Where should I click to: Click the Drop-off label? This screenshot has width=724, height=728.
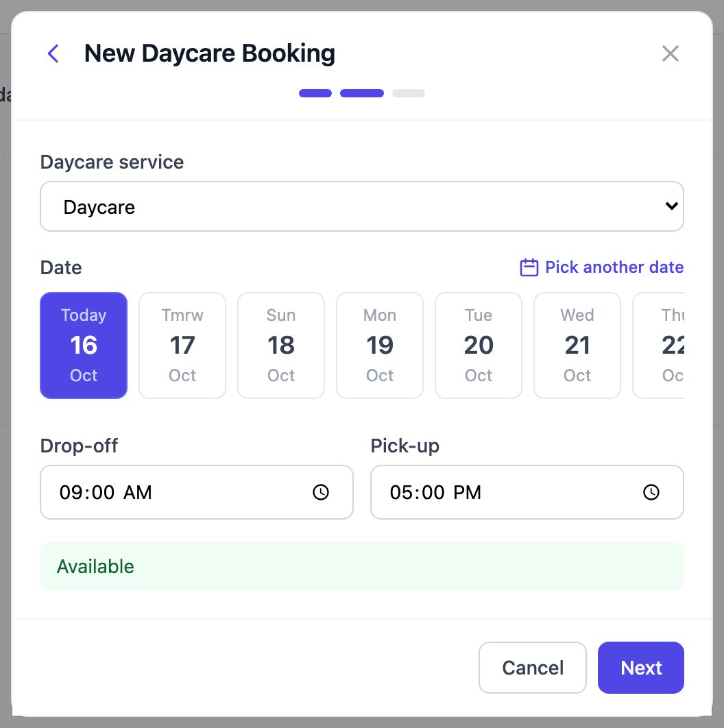pos(79,446)
